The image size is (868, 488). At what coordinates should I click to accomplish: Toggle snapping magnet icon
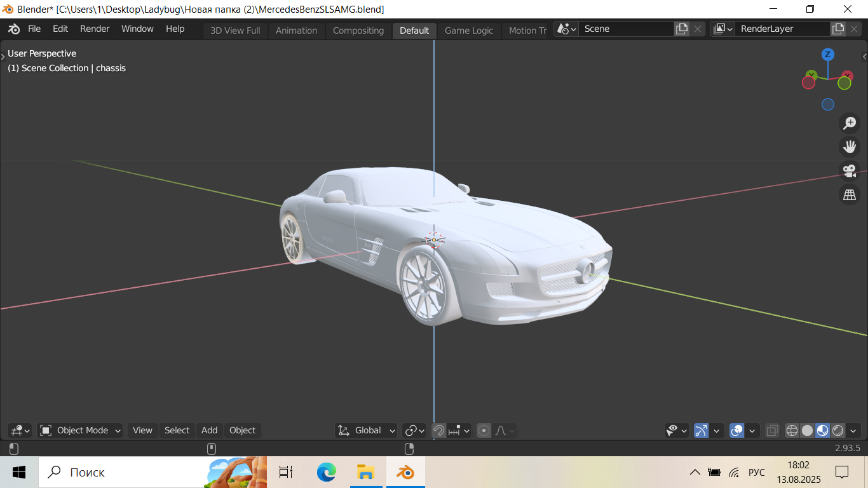[x=438, y=431]
